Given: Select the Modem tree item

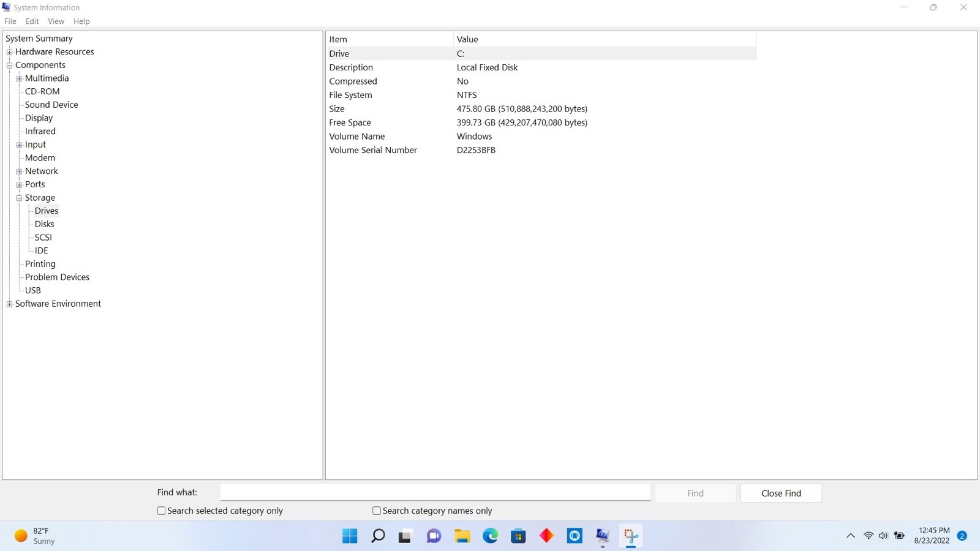Looking at the screenshot, I should 40,158.
